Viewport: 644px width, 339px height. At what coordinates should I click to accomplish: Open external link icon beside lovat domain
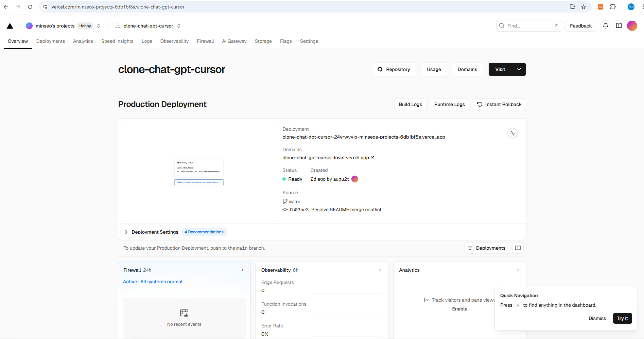tap(372, 158)
